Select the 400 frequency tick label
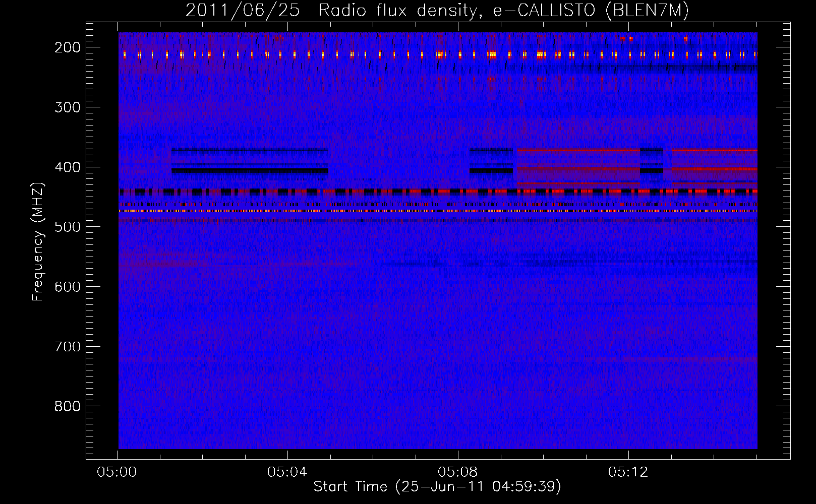Viewport: 816px width, 504px height. [x=68, y=167]
